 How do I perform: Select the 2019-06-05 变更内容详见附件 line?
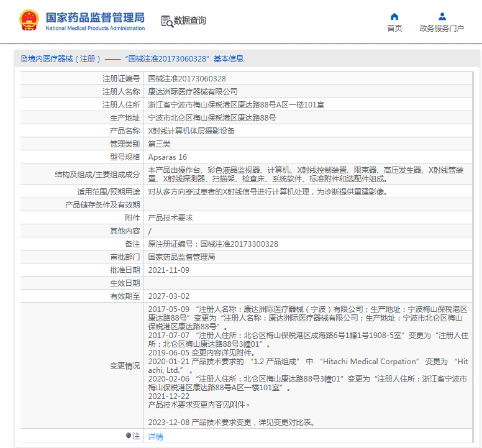[x=201, y=353]
